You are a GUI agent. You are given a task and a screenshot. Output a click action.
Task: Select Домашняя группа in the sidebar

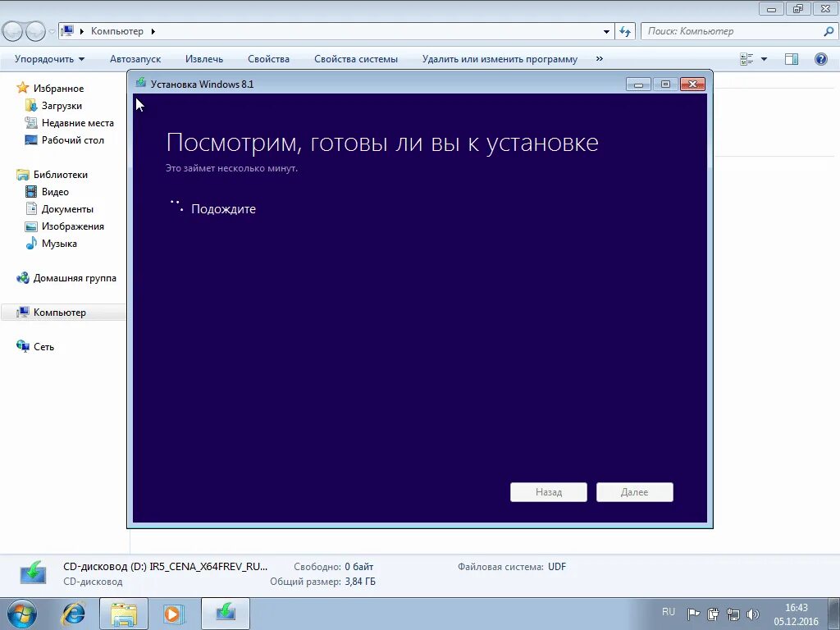pos(75,277)
